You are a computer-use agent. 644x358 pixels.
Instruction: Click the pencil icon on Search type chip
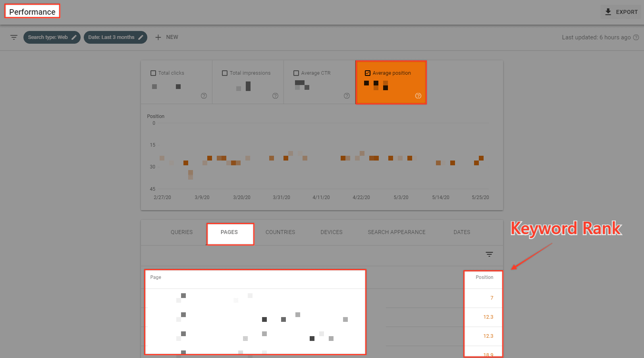[x=74, y=37]
